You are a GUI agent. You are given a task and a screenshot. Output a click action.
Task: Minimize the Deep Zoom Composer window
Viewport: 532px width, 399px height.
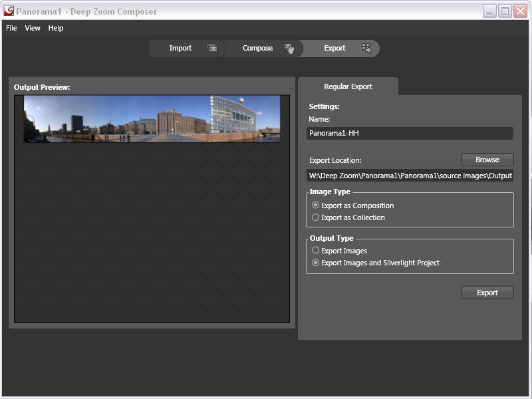(489, 11)
